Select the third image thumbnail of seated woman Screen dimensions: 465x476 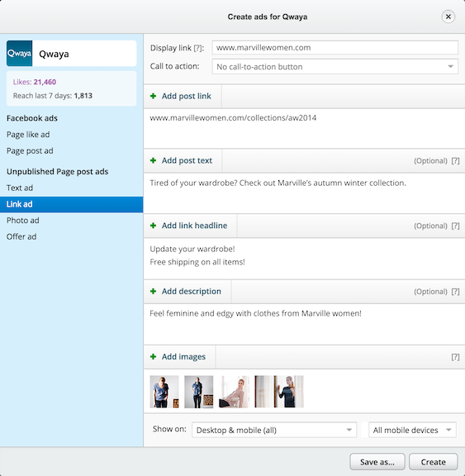pos(234,392)
